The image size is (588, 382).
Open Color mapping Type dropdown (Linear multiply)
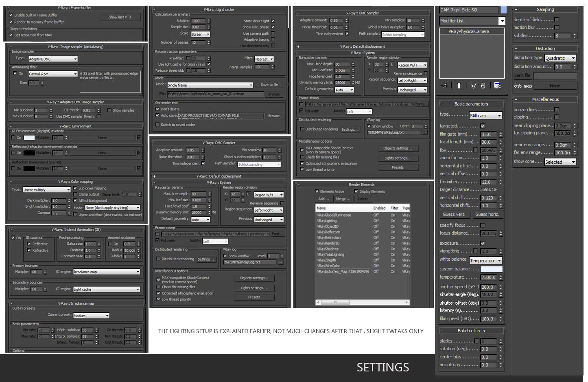pyautogui.click(x=47, y=190)
